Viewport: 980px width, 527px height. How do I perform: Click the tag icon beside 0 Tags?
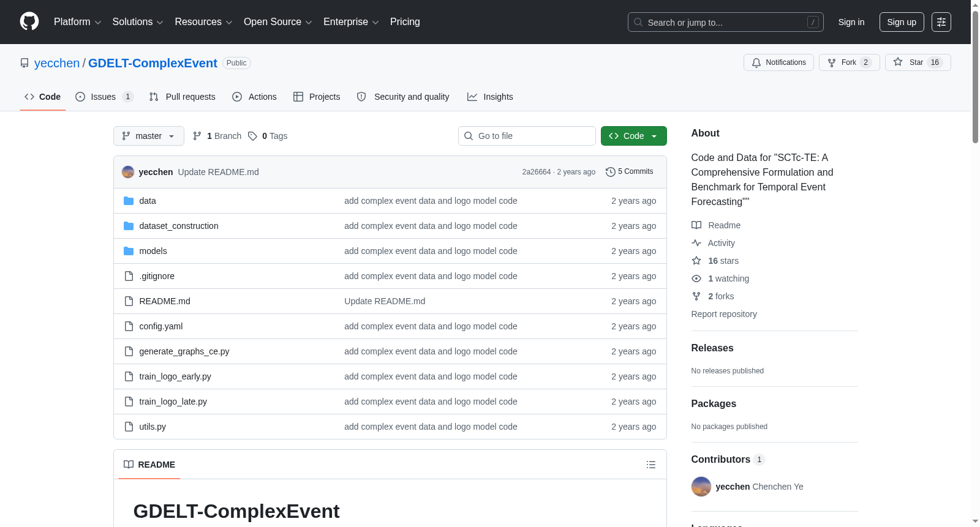(x=252, y=136)
